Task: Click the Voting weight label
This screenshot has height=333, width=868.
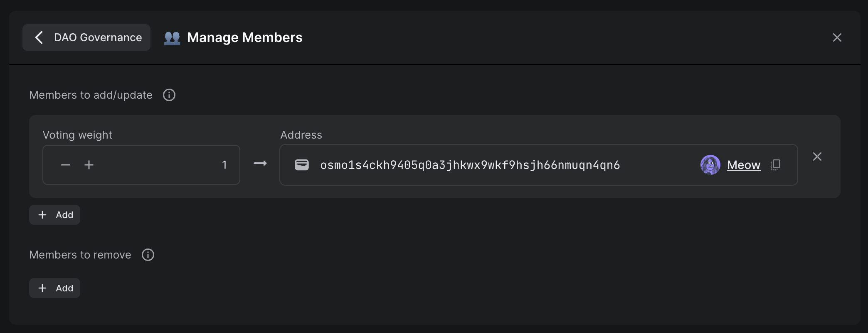Action: click(77, 135)
